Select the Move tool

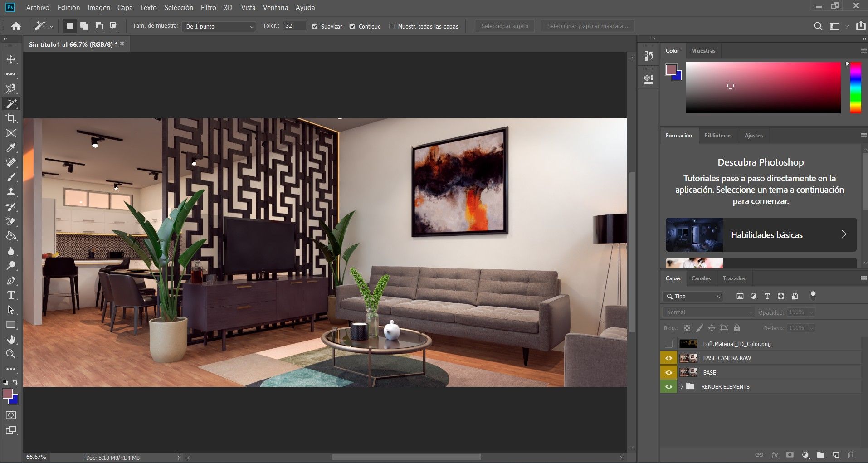point(11,59)
